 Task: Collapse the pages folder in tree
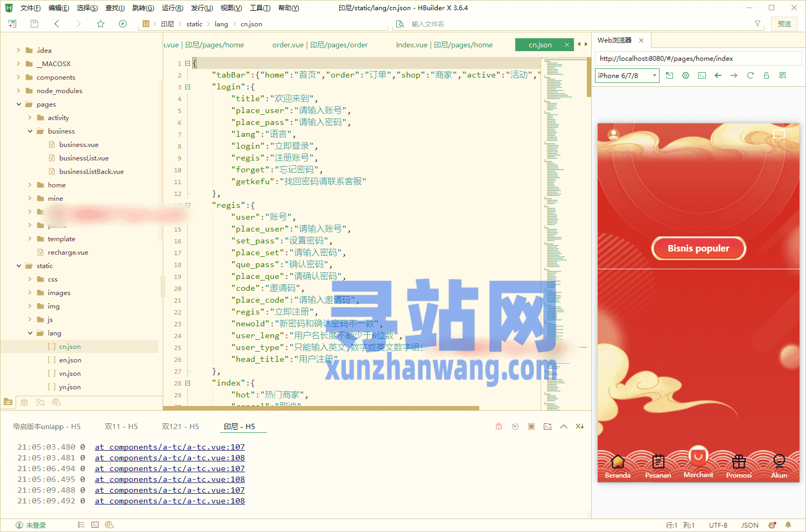click(19, 104)
